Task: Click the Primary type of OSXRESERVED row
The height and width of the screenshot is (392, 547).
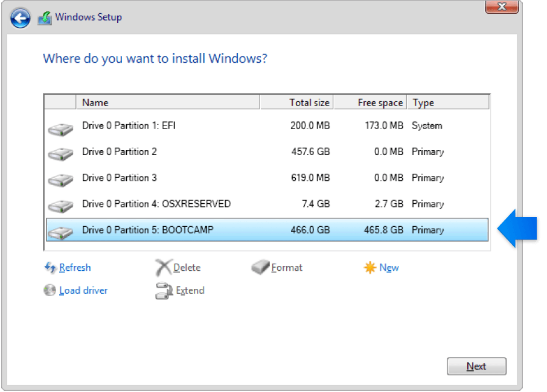Action: (428, 204)
